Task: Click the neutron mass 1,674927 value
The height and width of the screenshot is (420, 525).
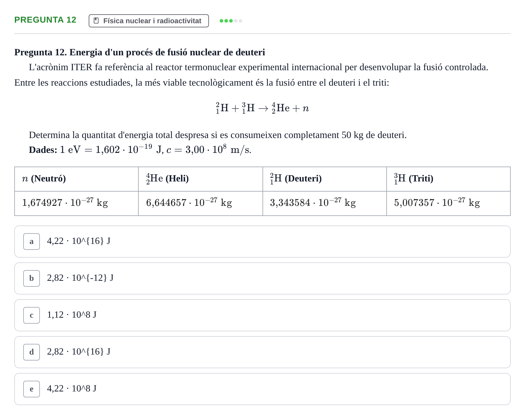Action: 65,203
